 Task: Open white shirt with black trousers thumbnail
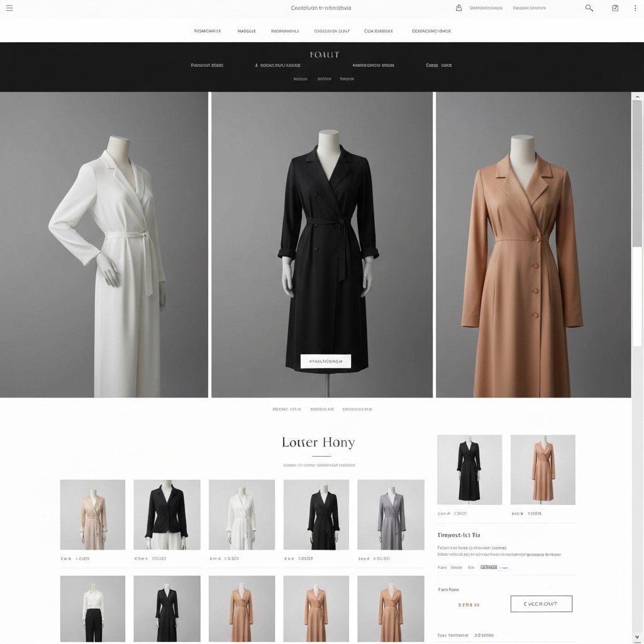tap(92, 608)
